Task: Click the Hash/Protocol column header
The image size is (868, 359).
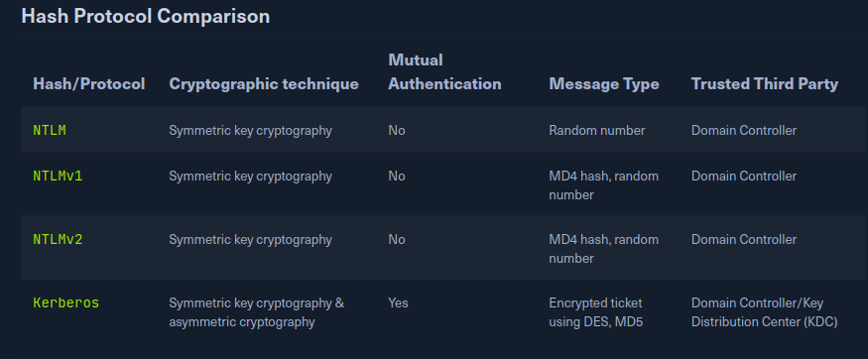Action: pyautogui.click(x=89, y=84)
